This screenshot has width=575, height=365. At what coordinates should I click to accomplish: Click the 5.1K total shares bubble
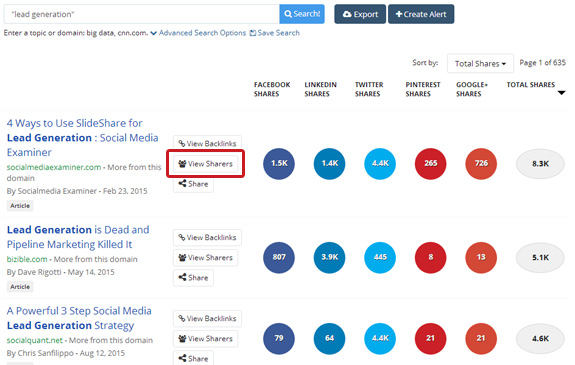540,258
